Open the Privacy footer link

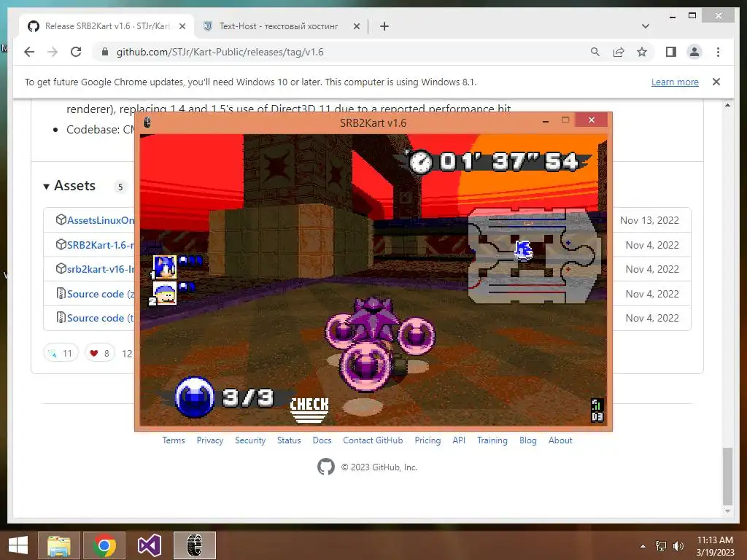(210, 440)
